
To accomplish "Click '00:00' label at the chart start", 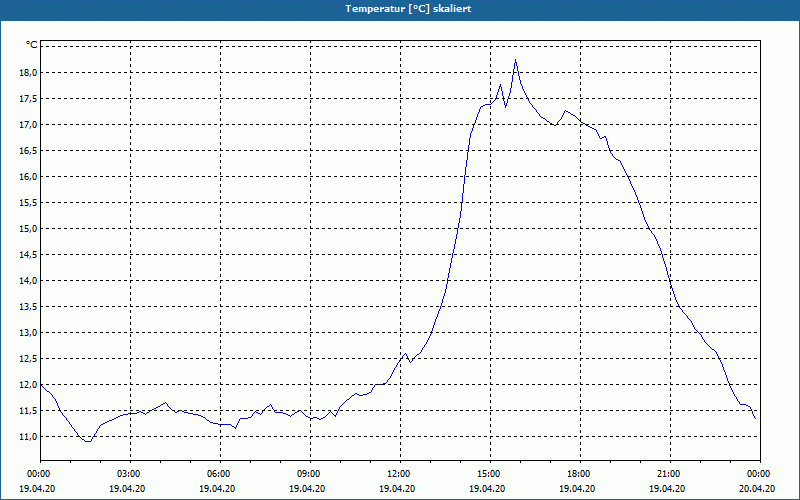I will coord(41,474).
